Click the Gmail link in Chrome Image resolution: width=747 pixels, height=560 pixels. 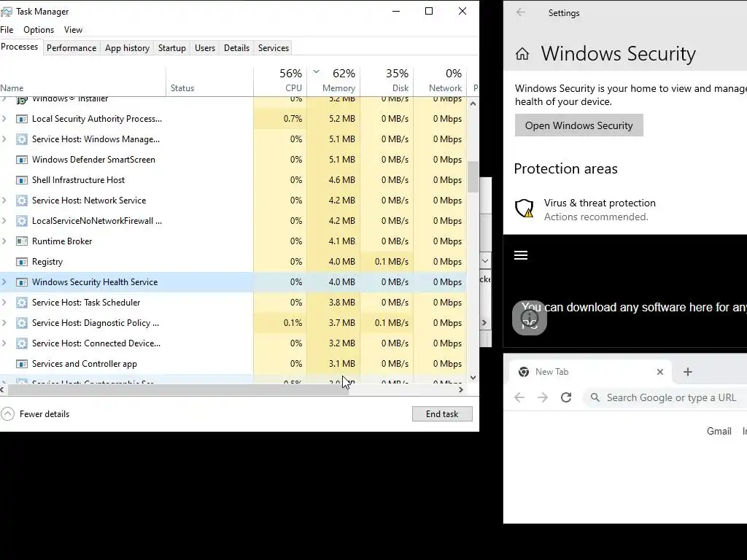(x=719, y=432)
